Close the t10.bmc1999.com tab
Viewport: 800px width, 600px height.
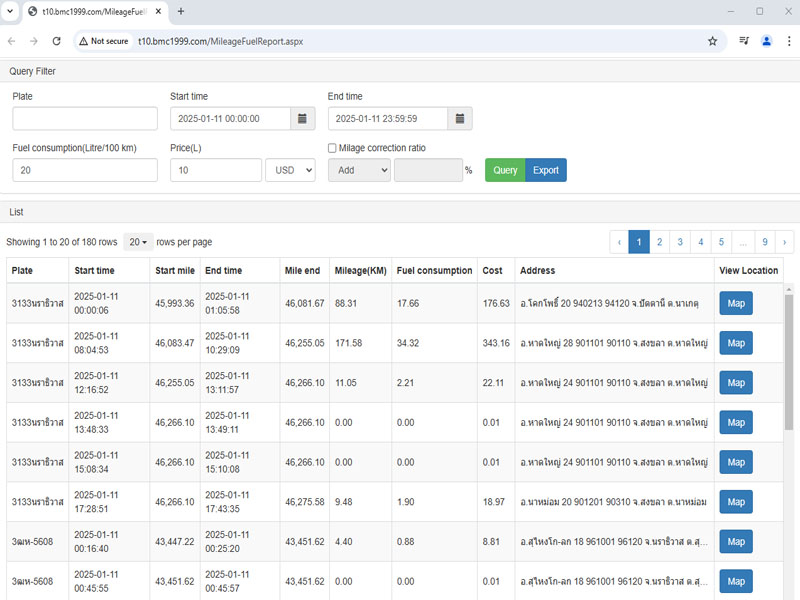click(x=158, y=11)
